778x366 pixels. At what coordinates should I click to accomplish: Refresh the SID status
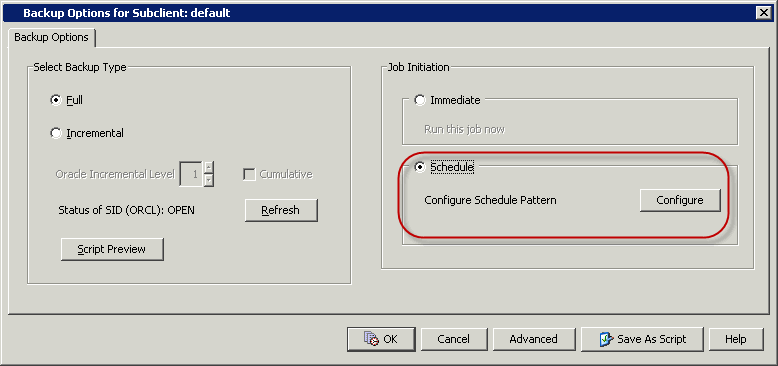coord(281,210)
